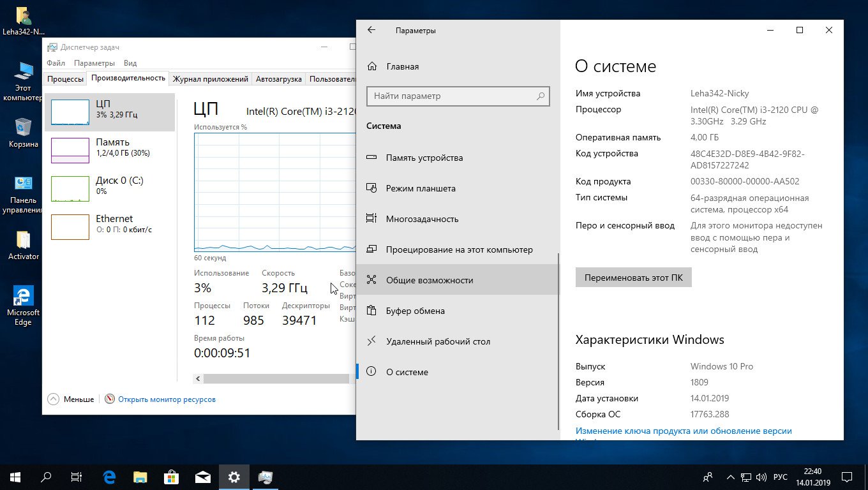Open Этот компьютер desktop icon

[x=23, y=81]
